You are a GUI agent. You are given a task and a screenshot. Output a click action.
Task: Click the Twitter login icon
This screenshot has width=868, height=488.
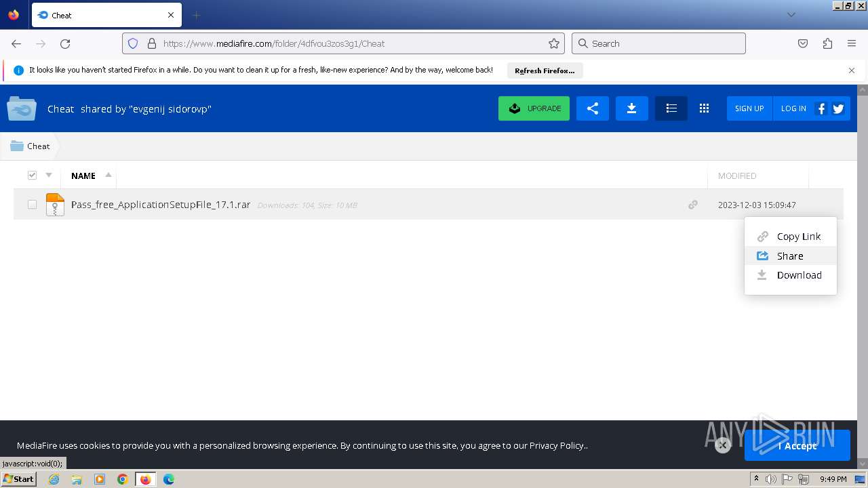(x=838, y=108)
